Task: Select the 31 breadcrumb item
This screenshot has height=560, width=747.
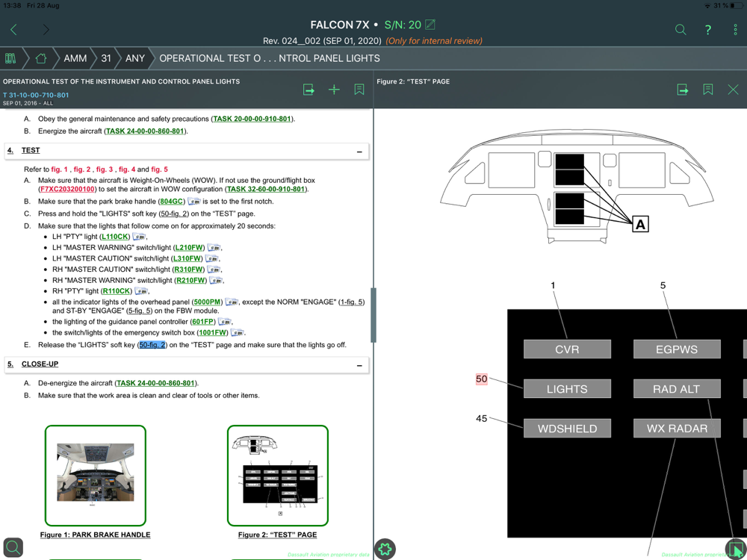Action: click(106, 58)
